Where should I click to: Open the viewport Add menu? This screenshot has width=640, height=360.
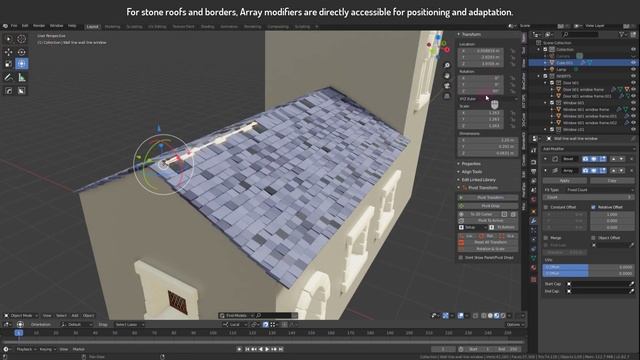(x=75, y=316)
